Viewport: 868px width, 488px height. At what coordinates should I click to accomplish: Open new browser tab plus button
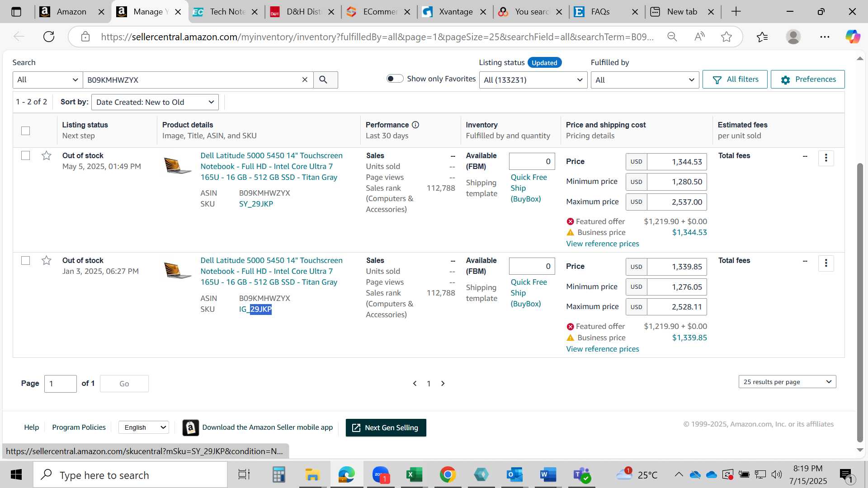[736, 12]
